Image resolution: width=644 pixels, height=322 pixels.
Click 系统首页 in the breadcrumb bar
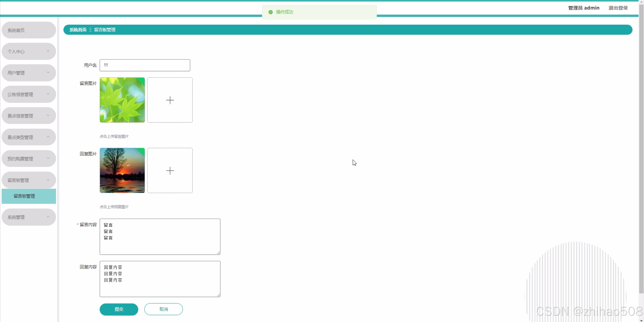click(78, 30)
